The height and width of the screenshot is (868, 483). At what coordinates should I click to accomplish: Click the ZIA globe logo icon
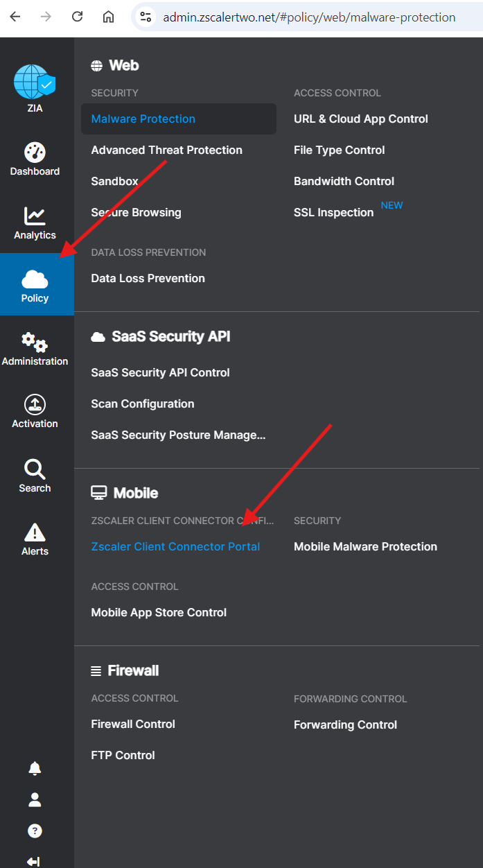[35, 82]
